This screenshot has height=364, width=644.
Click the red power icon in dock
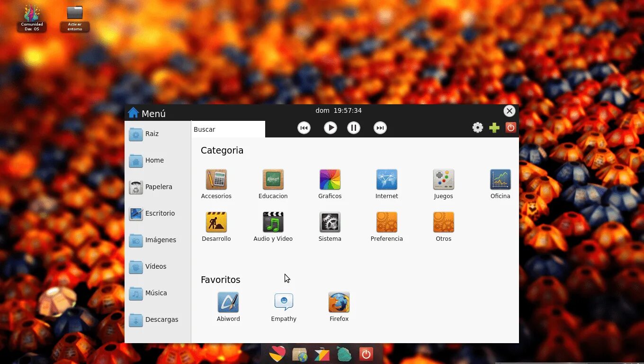point(366,354)
